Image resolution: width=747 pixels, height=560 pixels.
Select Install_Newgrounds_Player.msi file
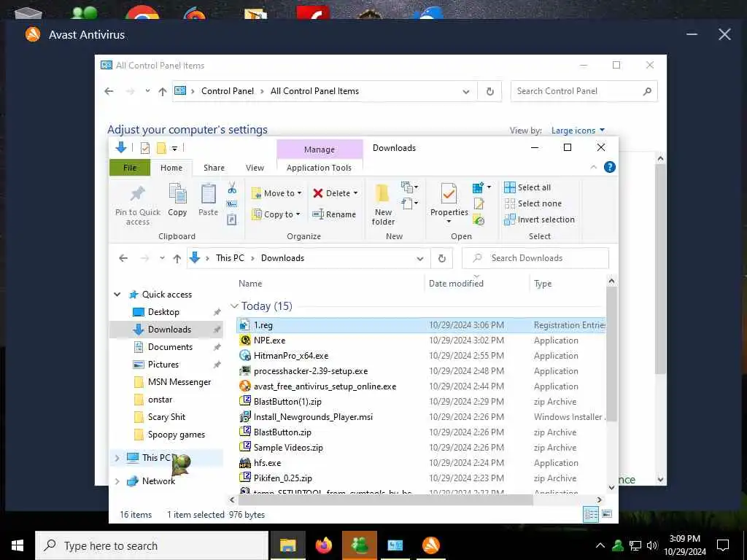click(x=421, y=417)
